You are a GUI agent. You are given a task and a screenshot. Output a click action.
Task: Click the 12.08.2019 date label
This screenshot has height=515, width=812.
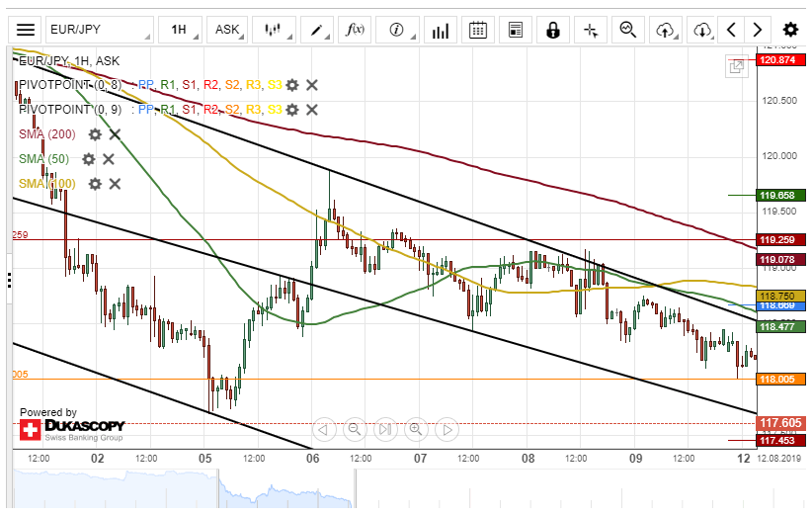pos(778,459)
